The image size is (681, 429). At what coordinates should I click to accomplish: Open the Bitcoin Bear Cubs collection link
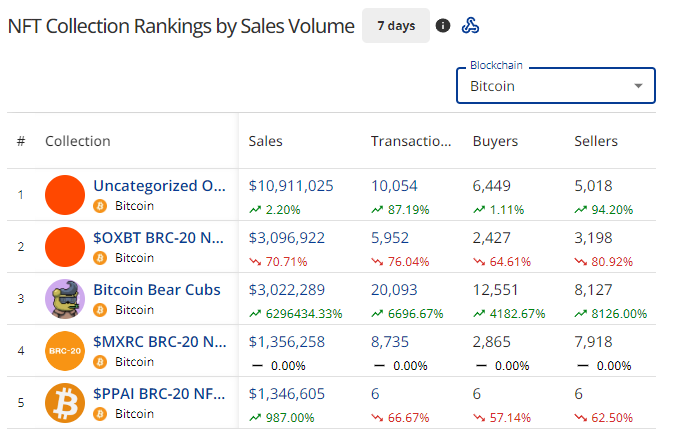157,289
